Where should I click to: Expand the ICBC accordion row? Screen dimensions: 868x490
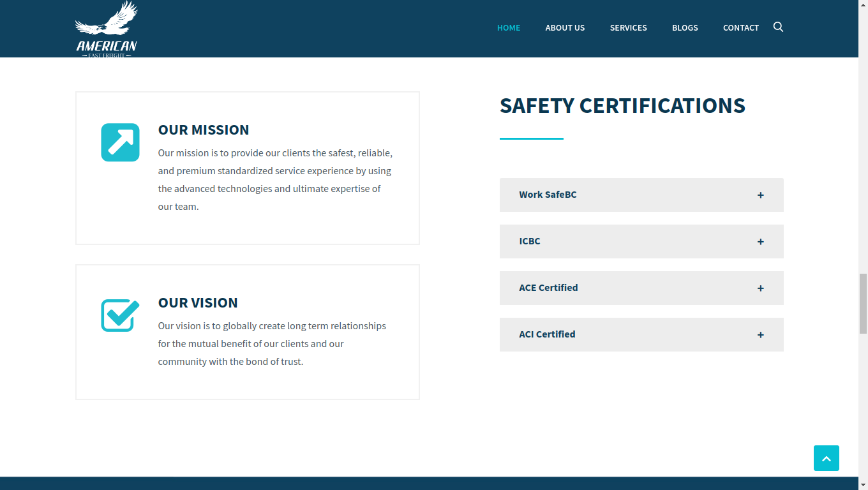pos(641,241)
